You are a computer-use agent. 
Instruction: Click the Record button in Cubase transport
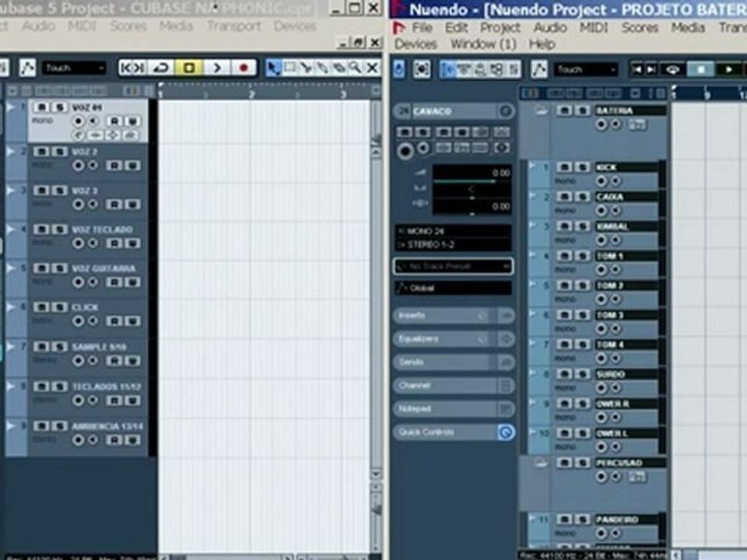pyautogui.click(x=244, y=68)
